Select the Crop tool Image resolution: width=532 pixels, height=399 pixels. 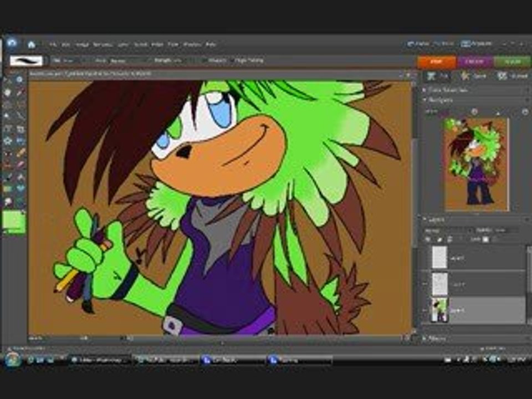click(20, 129)
